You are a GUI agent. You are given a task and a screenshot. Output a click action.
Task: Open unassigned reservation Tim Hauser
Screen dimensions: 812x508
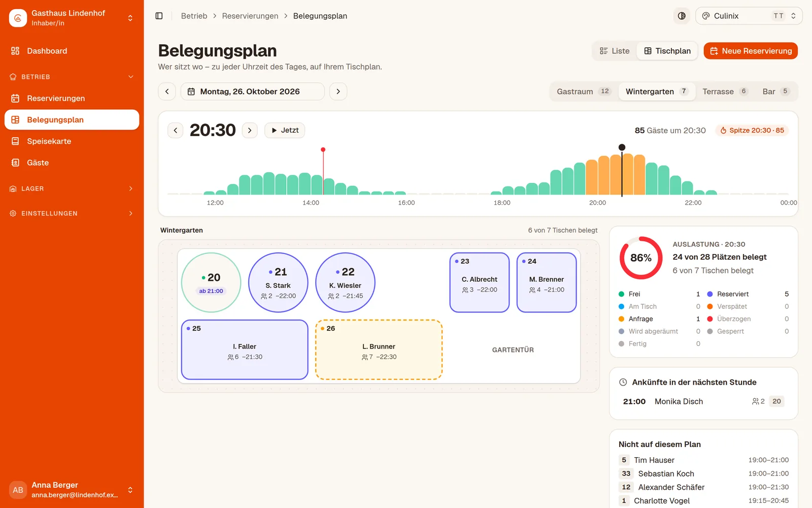point(703,460)
